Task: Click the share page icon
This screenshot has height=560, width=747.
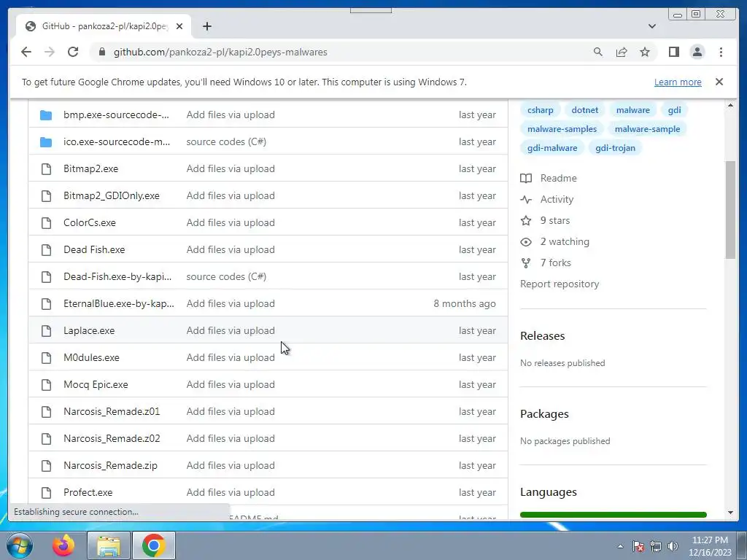Action: point(622,52)
